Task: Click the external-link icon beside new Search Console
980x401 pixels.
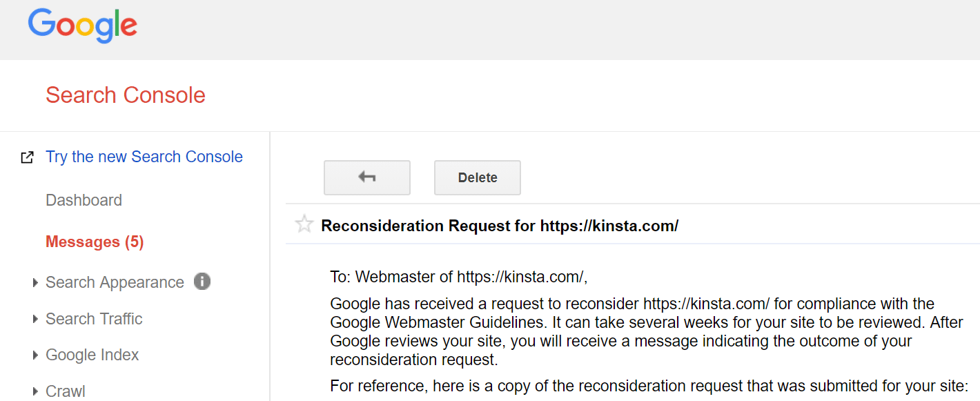Action: coord(27,157)
